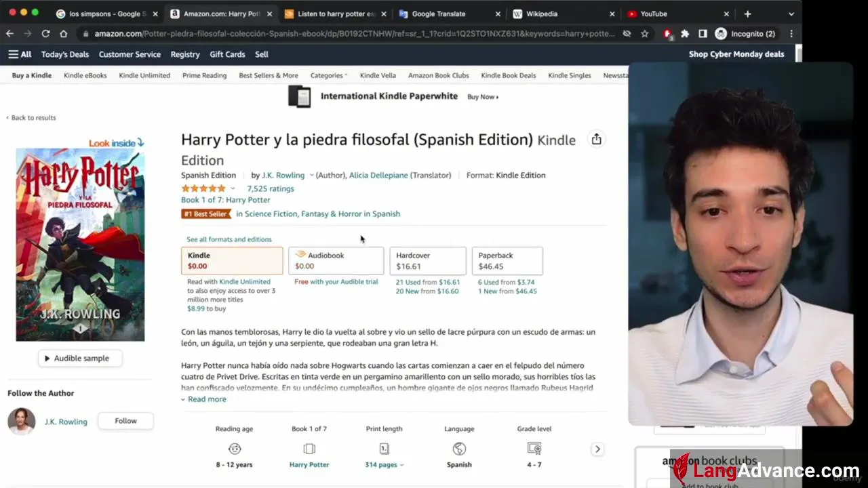
Task: Click the five-star rating graphic
Action: click(203, 188)
